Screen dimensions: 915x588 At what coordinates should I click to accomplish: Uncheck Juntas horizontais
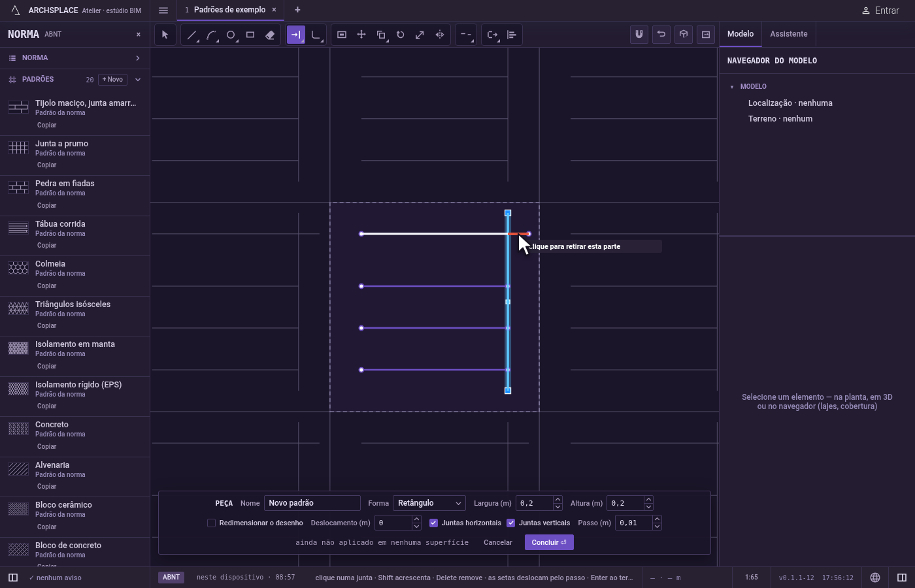click(433, 523)
